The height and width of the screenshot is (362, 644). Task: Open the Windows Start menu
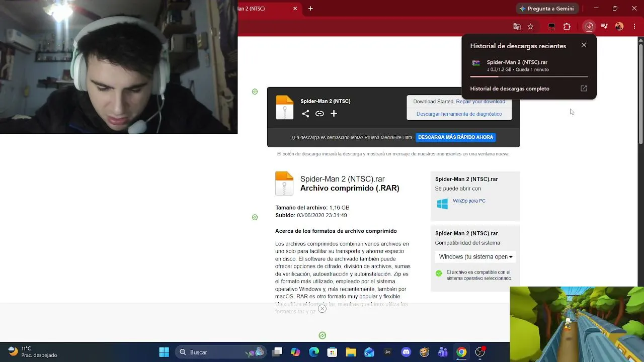[x=164, y=352]
